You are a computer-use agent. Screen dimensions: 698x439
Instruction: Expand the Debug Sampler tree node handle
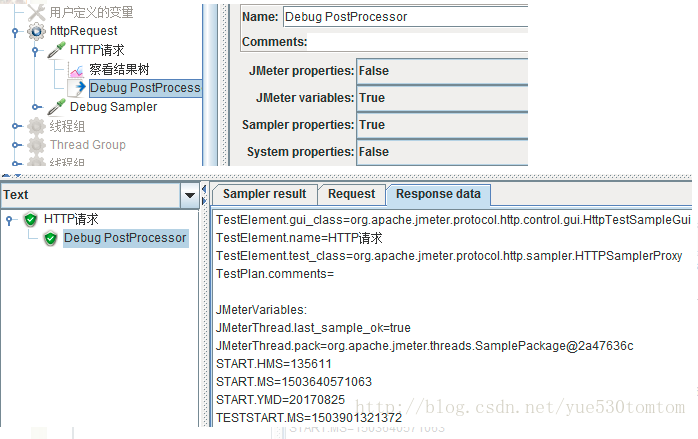click(37, 107)
